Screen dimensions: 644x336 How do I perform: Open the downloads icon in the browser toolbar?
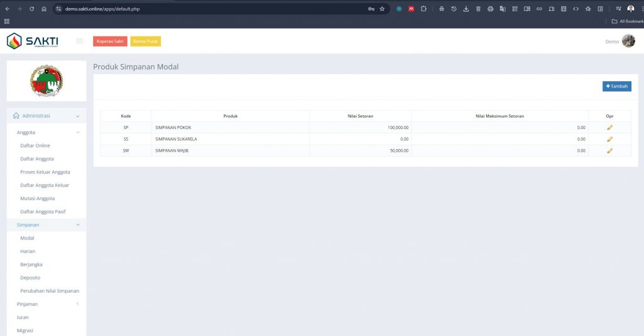(466, 9)
